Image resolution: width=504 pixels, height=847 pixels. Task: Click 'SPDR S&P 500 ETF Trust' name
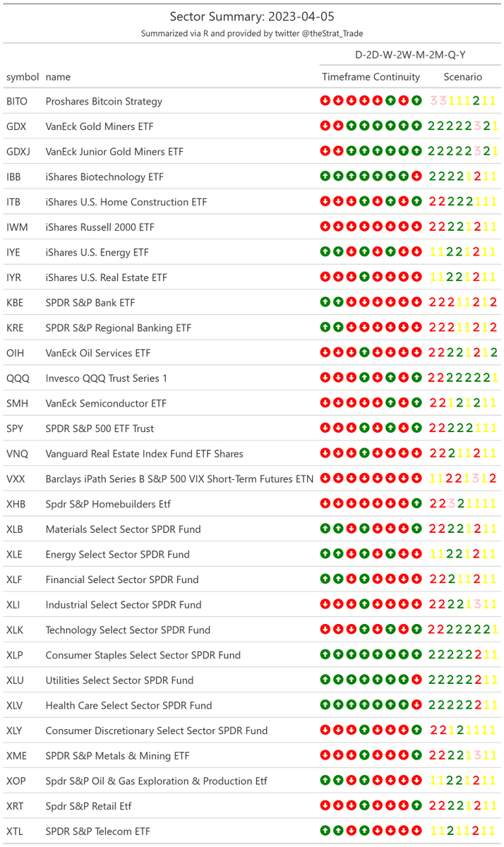tap(100, 428)
